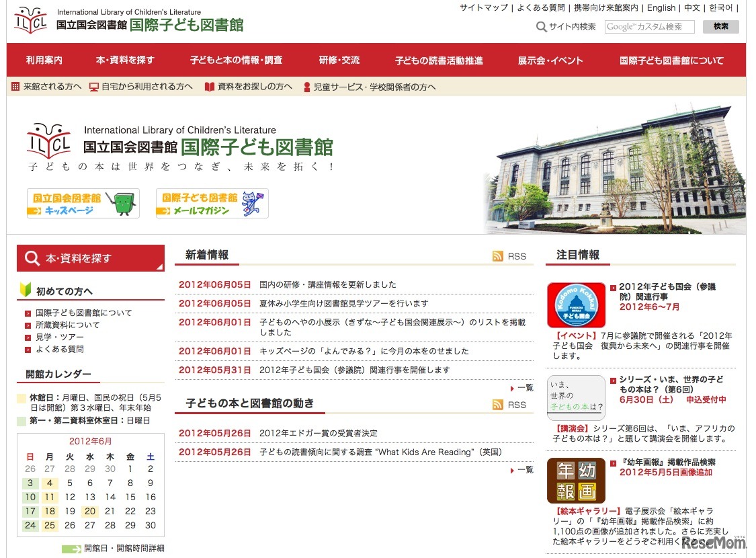Image resolution: width=756 pixels, height=558 pixels.
Task: Open the 国立国会図書館 キッズページ banner
Action: 83,204
